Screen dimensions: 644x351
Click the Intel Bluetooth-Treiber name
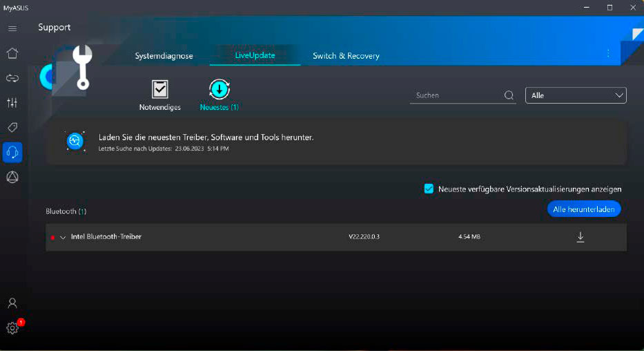(106, 237)
